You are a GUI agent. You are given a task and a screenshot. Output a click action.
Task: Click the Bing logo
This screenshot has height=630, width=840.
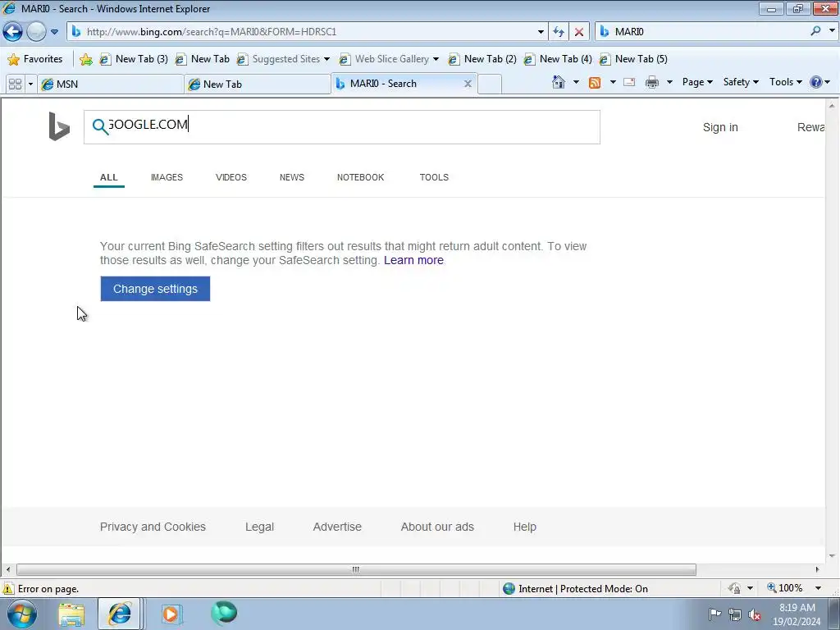(x=59, y=126)
